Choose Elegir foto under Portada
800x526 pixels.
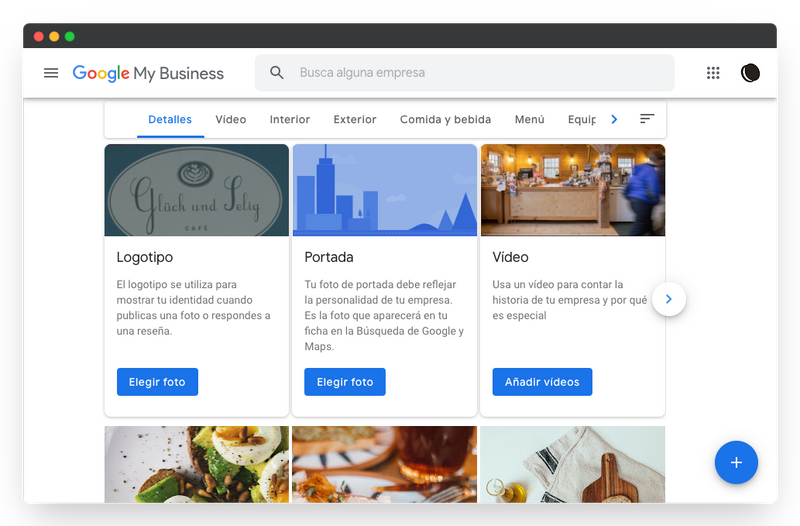345,382
